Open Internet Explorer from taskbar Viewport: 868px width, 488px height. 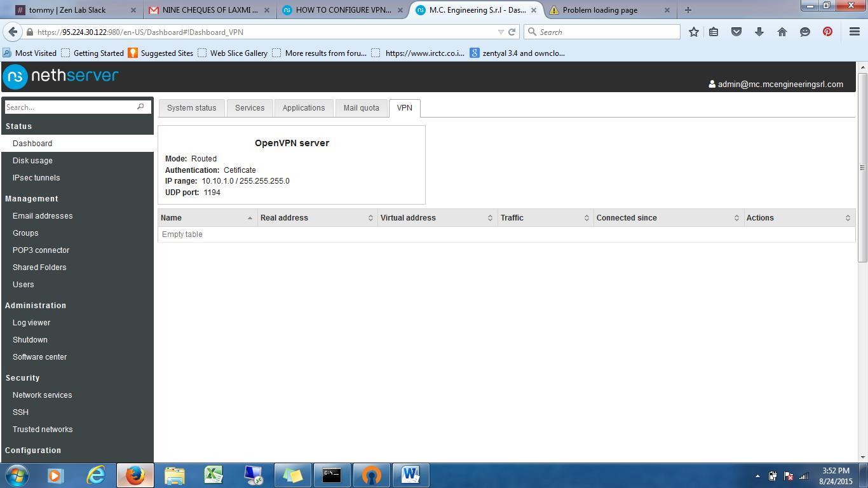coord(95,475)
